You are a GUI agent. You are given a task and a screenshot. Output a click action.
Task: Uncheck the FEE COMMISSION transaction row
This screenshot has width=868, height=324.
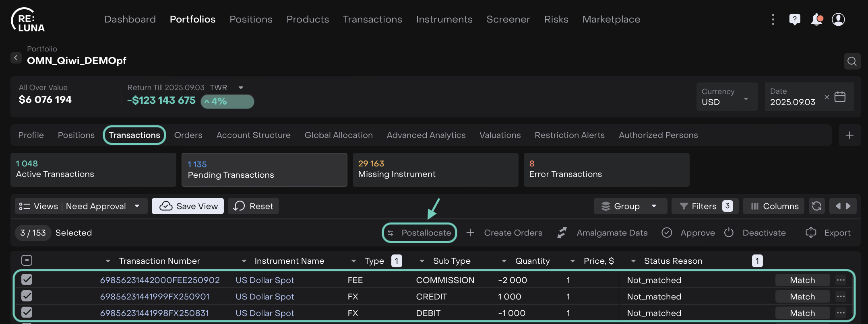click(27, 280)
